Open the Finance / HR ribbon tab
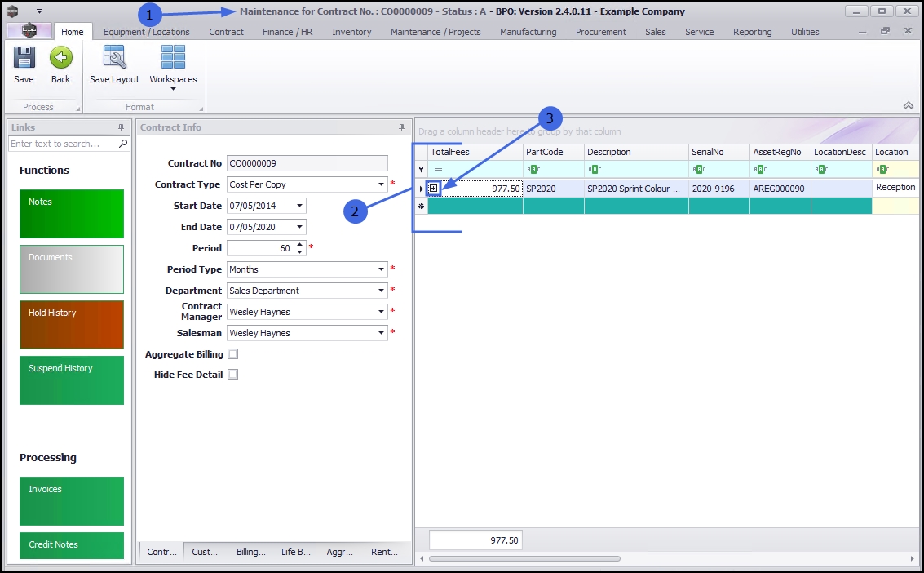The width and height of the screenshot is (924, 573). [288, 32]
